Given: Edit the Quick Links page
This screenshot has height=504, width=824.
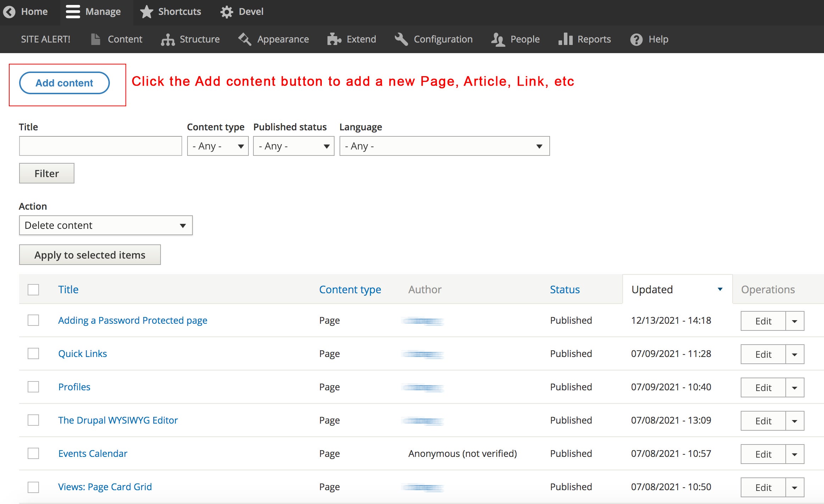Looking at the screenshot, I should [x=763, y=355].
